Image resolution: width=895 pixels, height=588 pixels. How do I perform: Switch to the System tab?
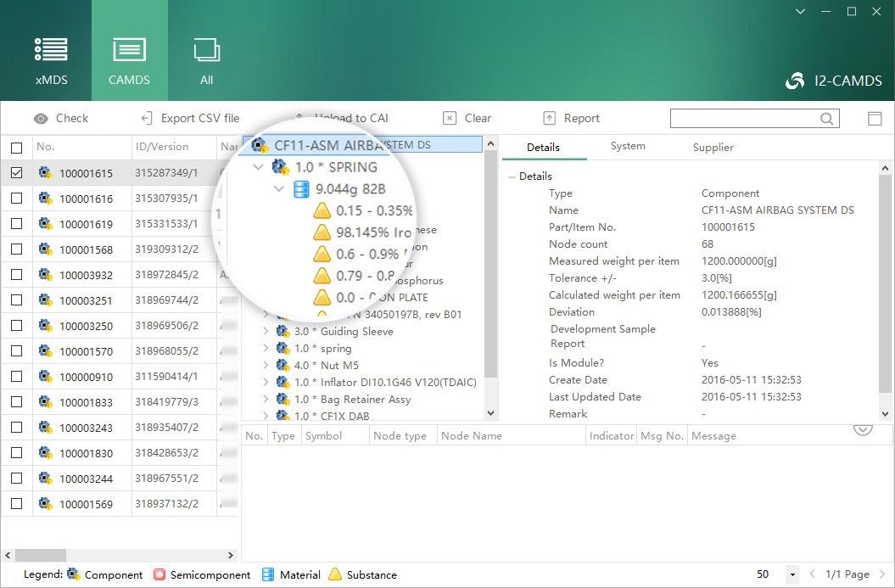coord(628,146)
